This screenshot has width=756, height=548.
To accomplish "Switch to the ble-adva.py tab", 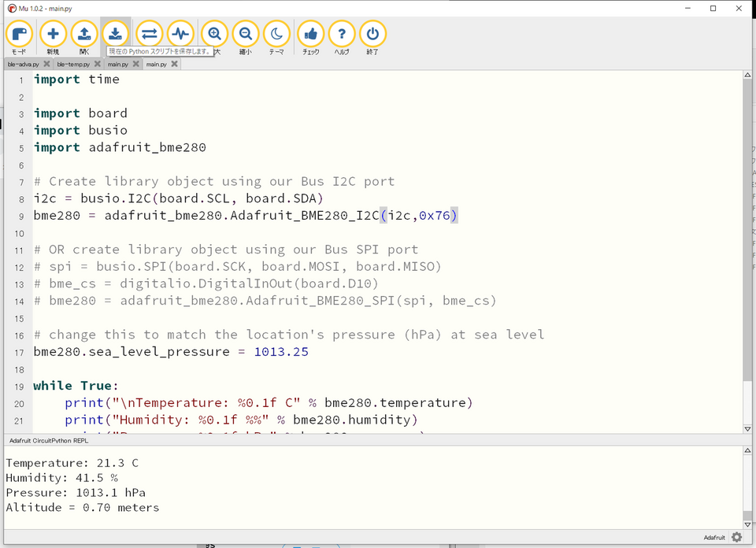I will tap(23, 64).
